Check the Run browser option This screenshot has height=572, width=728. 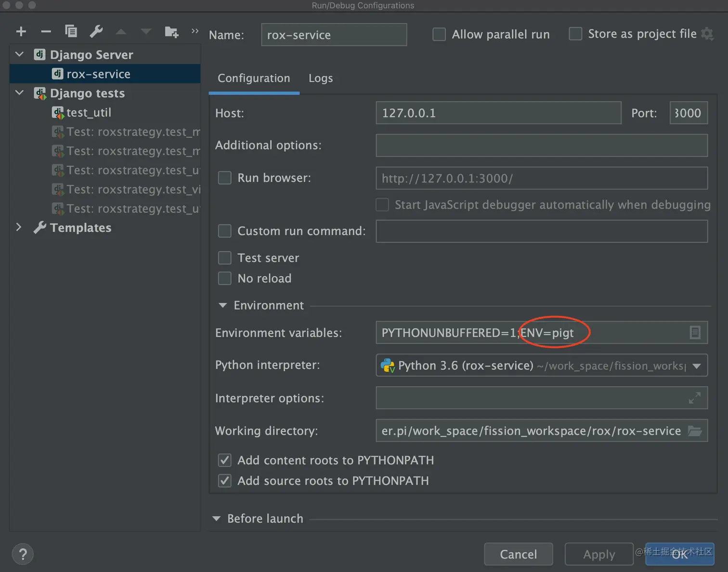pyautogui.click(x=225, y=178)
